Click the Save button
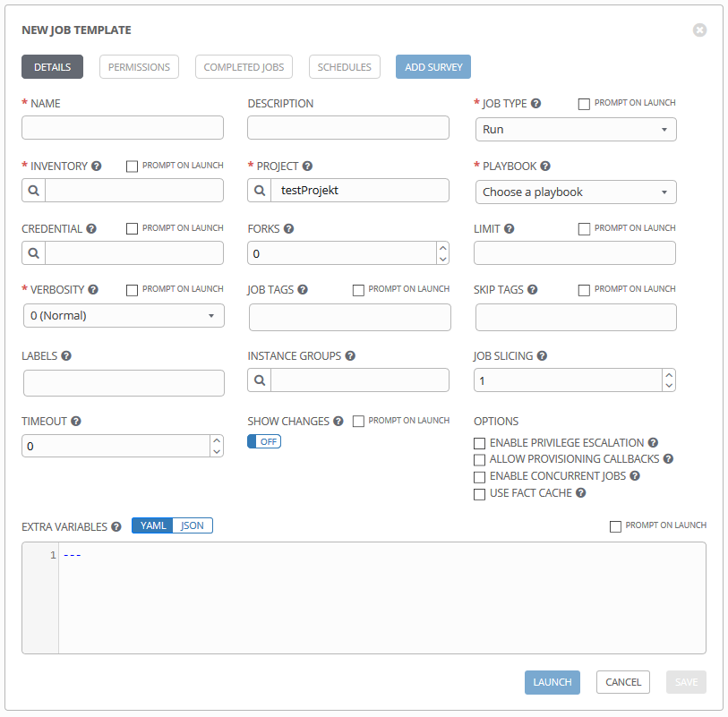728x717 pixels. click(x=686, y=682)
